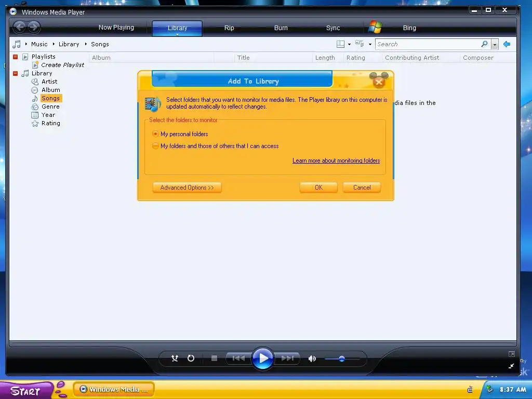Select Songs in the Library tree
Screen dimensions: 532x399
(x=50, y=98)
